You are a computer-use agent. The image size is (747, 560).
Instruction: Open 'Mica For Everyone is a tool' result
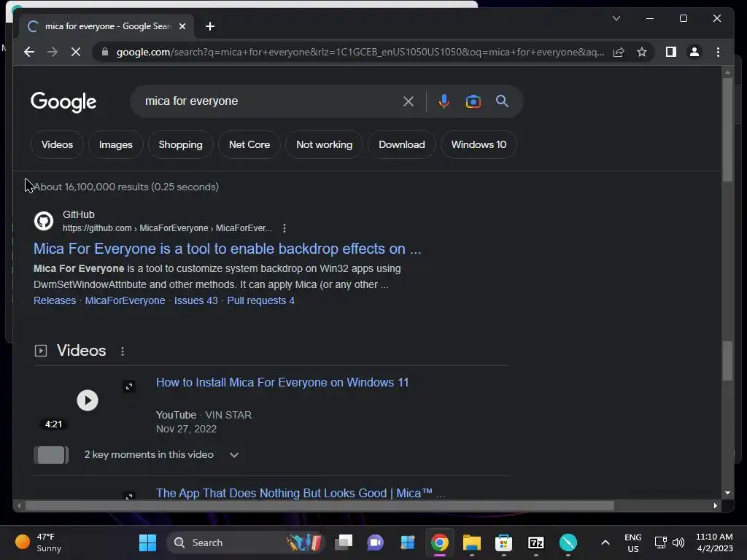click(228, 249)
